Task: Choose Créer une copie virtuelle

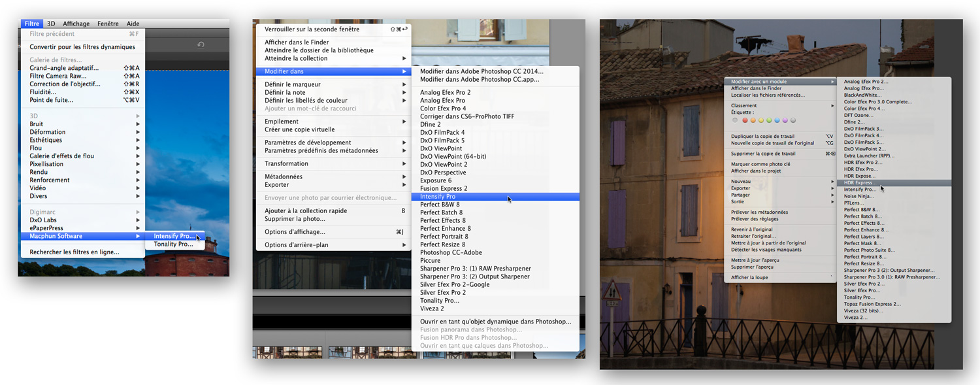Action: click(x=333, y=129)
